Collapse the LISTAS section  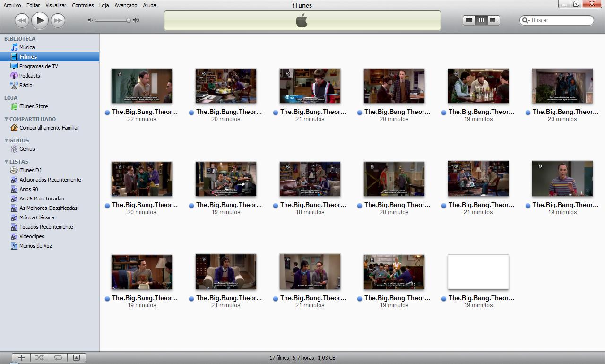click(x=6, y=162)
